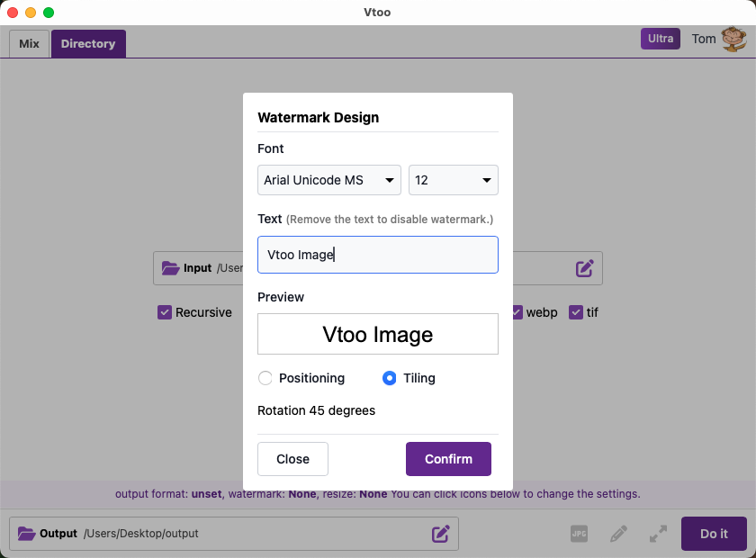756x558 pixels.
Task: Click the green zoom window button
Action: (49, 13)
